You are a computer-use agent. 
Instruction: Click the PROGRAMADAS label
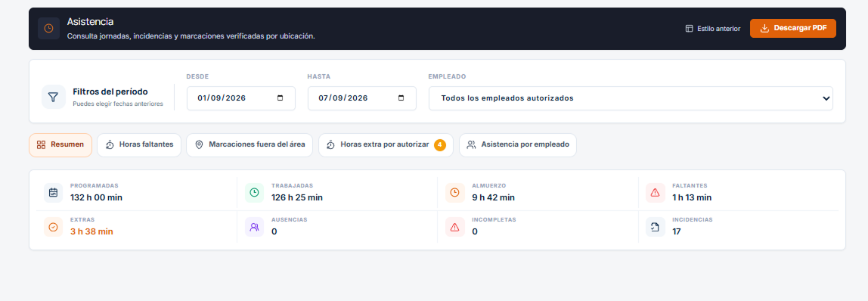(94, 186)
